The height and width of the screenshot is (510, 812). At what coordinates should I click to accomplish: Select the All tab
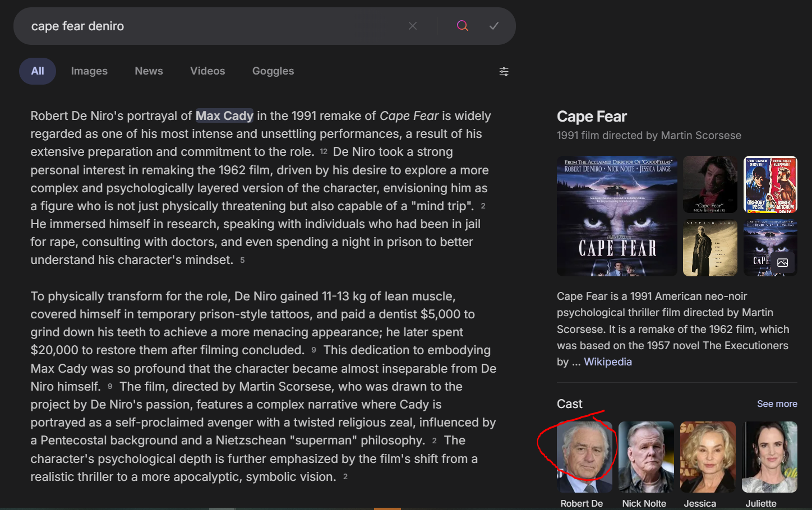(38, 71)
